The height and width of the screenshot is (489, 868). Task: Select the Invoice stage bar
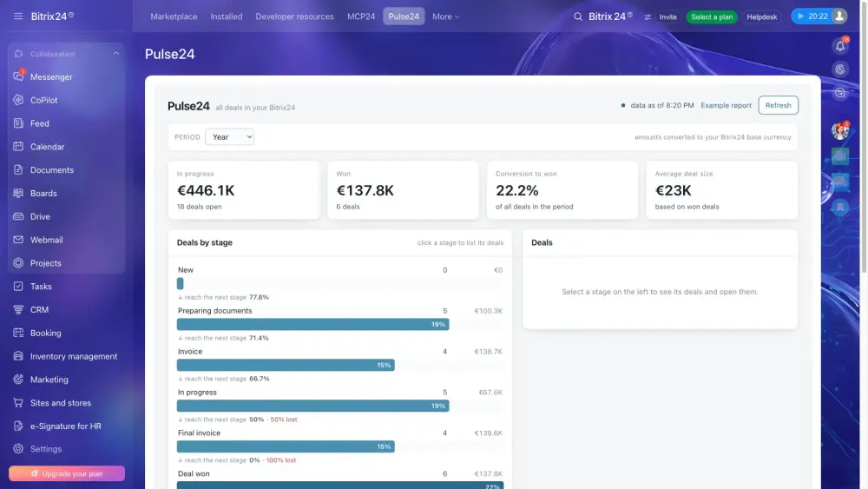[x=286, y=365]
